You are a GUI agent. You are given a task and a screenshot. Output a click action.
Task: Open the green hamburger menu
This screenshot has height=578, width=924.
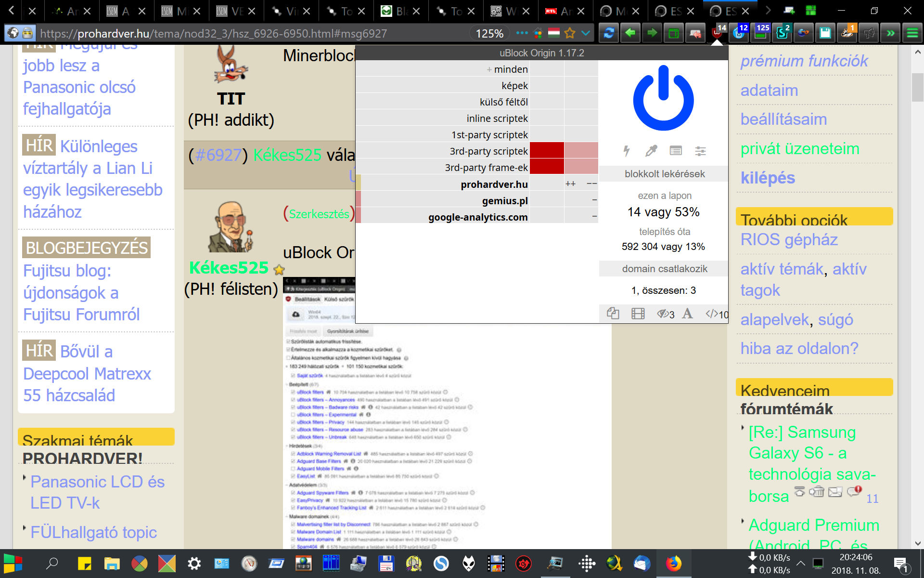912,33
